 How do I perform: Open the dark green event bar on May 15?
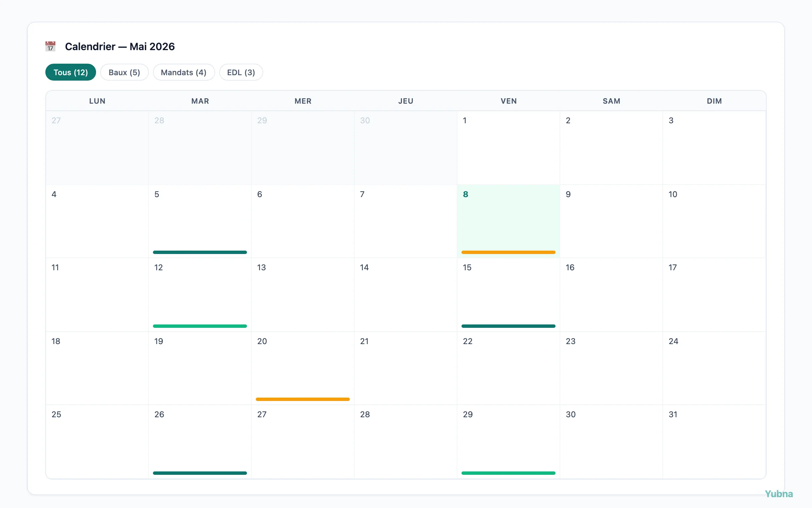(509, 326)
